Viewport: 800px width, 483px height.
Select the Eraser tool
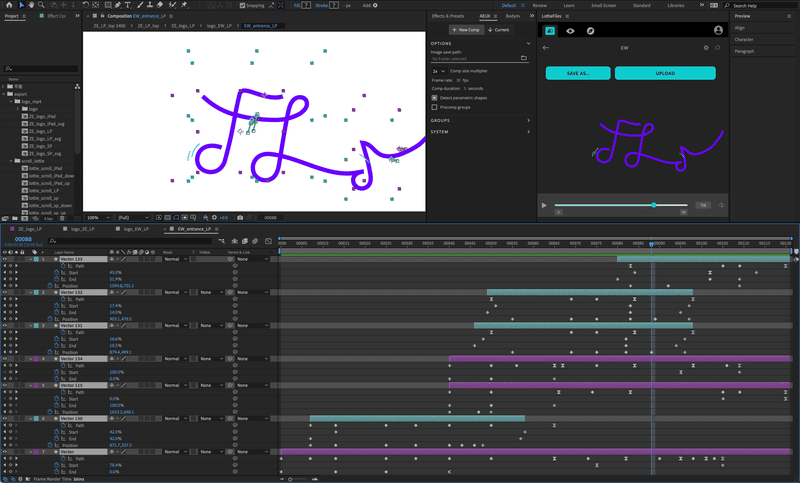coord(160,5)
